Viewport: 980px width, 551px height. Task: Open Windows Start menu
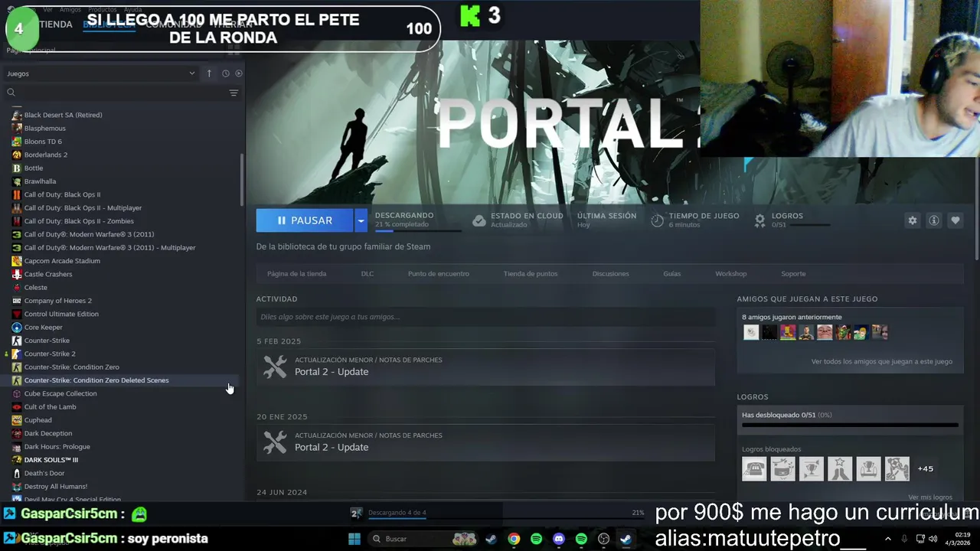(x=354, y=539)
